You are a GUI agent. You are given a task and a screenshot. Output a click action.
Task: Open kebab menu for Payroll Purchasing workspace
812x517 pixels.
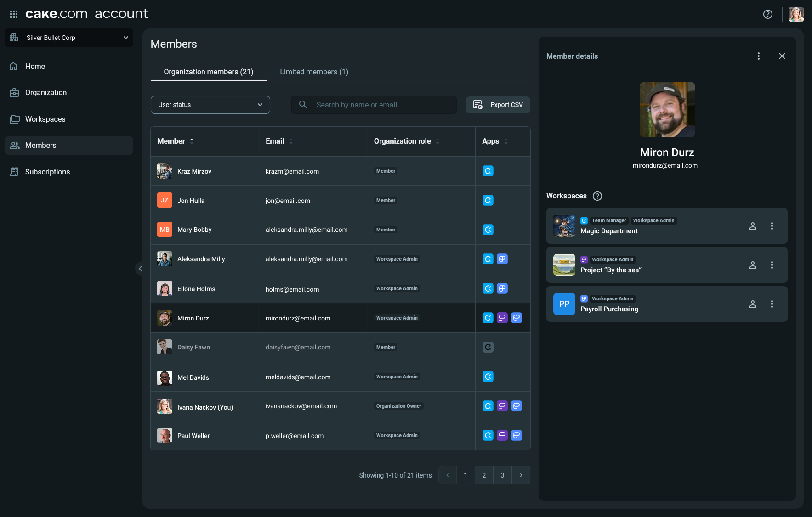point(772,304)
